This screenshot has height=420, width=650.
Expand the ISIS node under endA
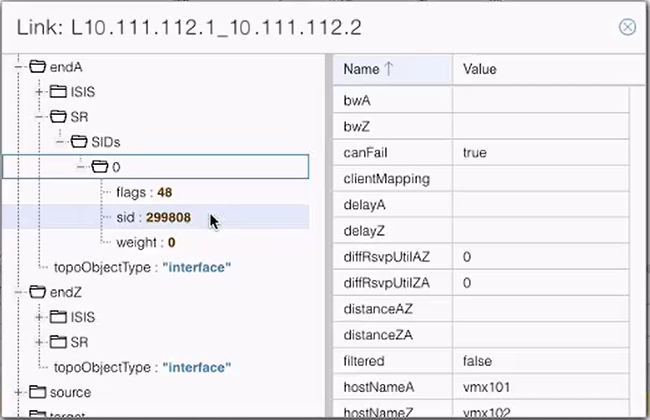tap(39, 92)
